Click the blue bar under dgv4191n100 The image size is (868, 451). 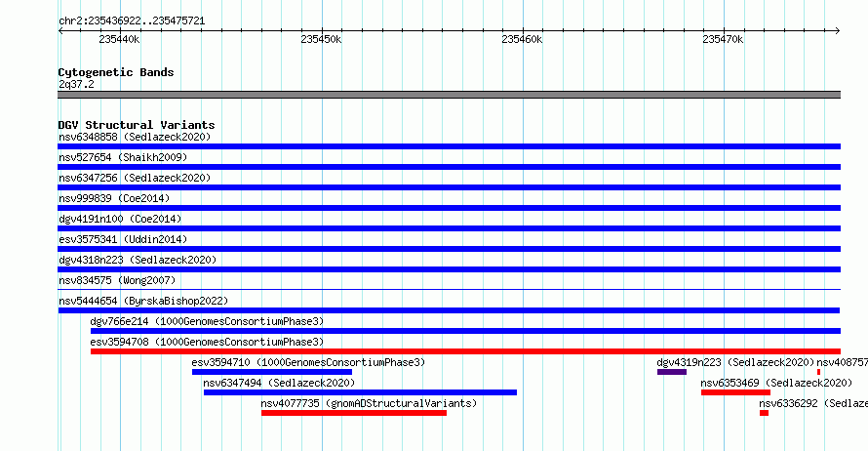449,228
